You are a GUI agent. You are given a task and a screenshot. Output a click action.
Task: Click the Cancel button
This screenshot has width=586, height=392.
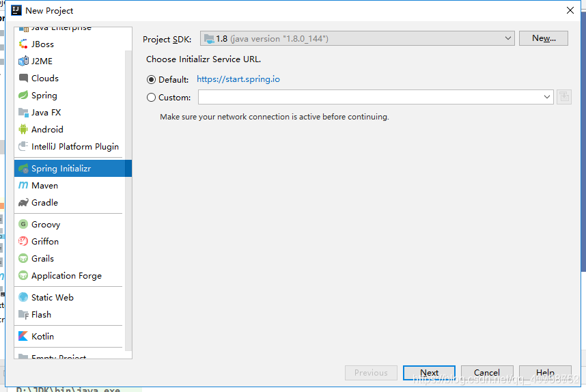487,373
